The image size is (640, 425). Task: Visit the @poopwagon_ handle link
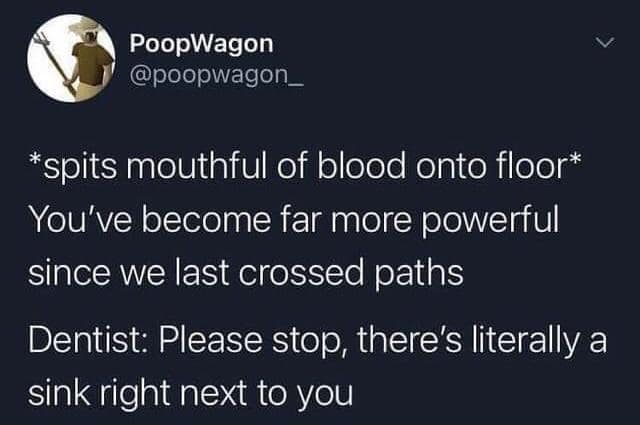point(217,75)
